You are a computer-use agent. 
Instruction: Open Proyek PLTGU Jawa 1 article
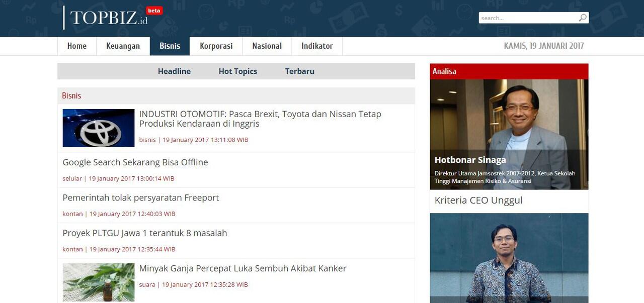coord(145,233)
